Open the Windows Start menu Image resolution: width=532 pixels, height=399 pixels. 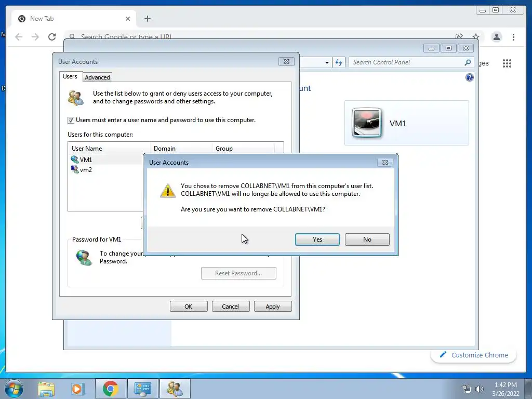[14, 389]
